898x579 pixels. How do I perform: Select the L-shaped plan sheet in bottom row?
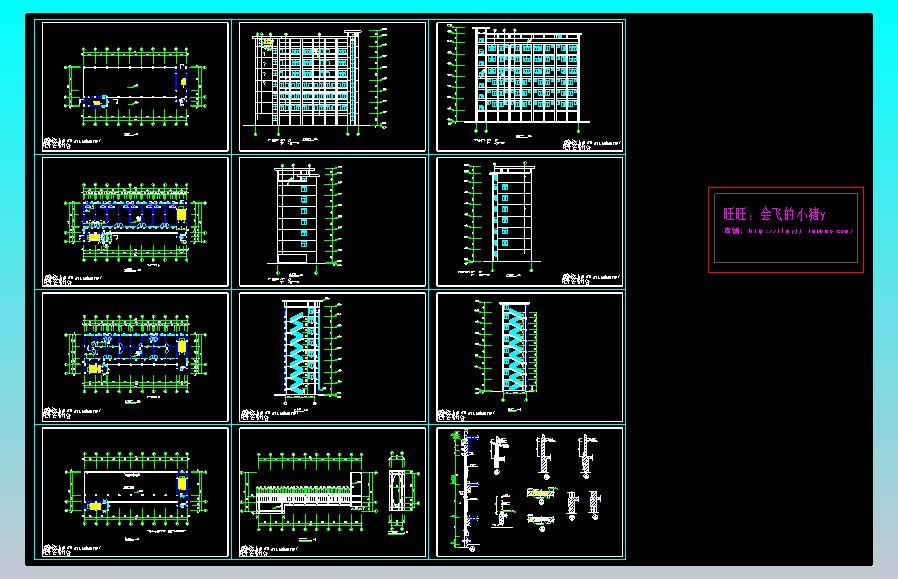pos(332,492)
